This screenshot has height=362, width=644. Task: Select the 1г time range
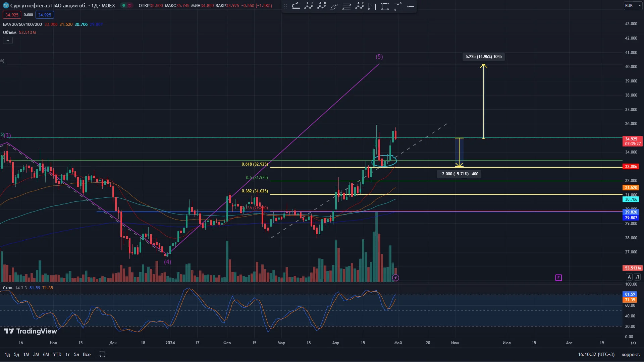pos(68,354)
